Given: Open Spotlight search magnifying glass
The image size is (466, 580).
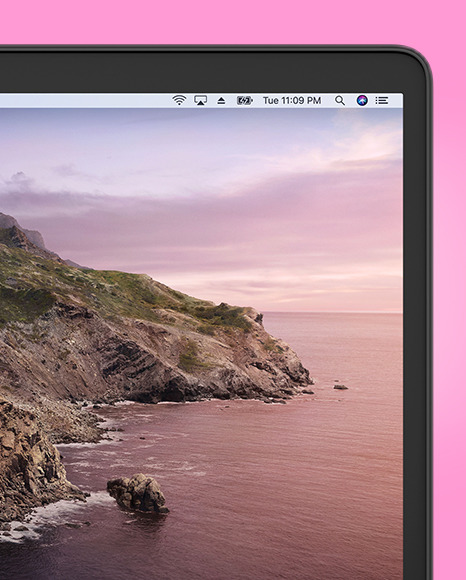Looking at the screenshot, I should click(340, 101).
